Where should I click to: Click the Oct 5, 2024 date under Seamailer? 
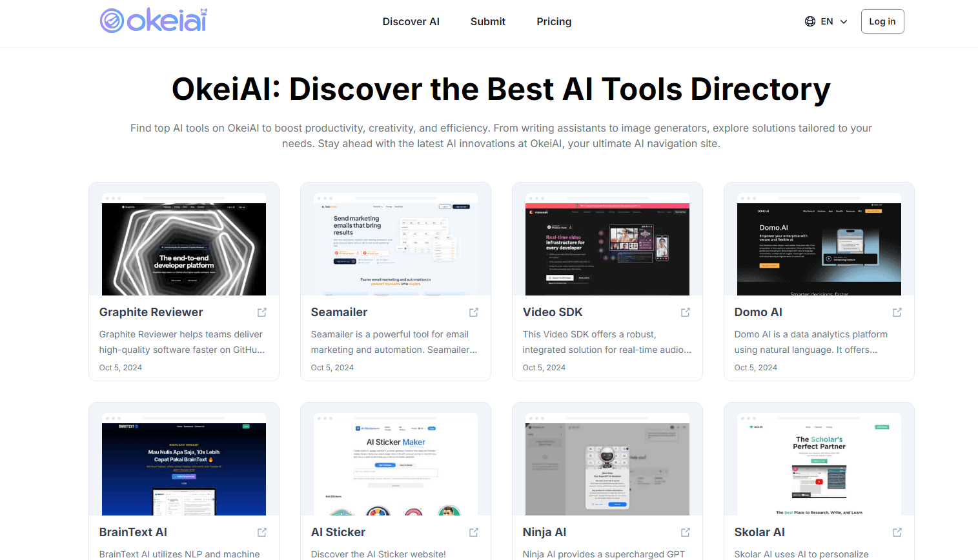332,368
